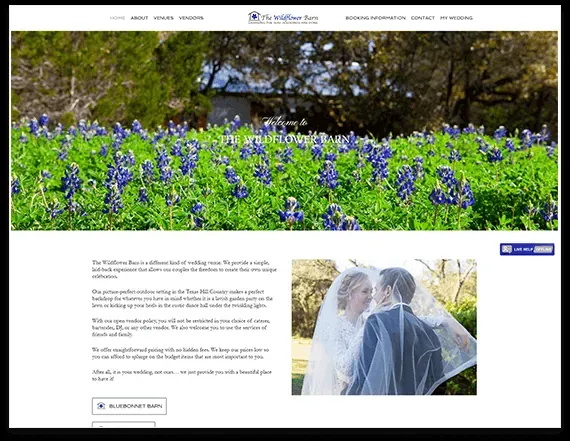Go to the Venues menu item
Screen dimensions: 570x441
163,18
